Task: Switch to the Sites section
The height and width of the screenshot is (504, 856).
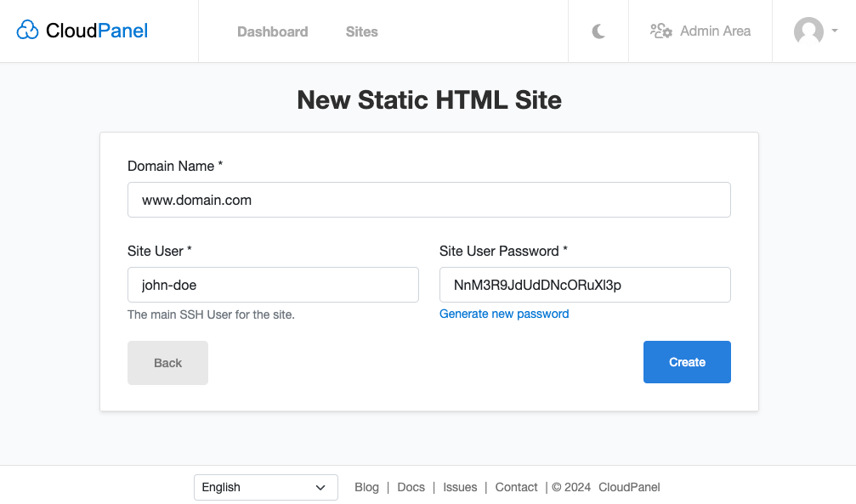Action: (361, 31)
